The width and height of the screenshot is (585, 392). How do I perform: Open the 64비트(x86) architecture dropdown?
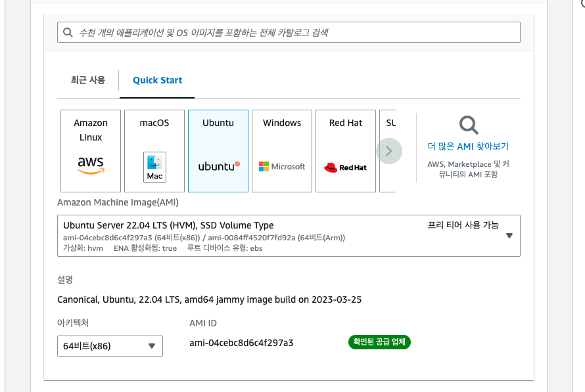(110, 346)
